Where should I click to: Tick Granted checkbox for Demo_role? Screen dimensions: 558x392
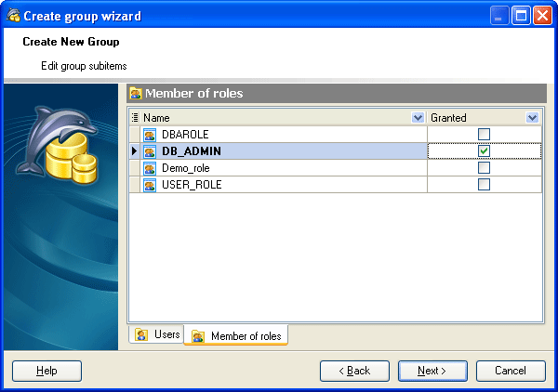[484, 168]
